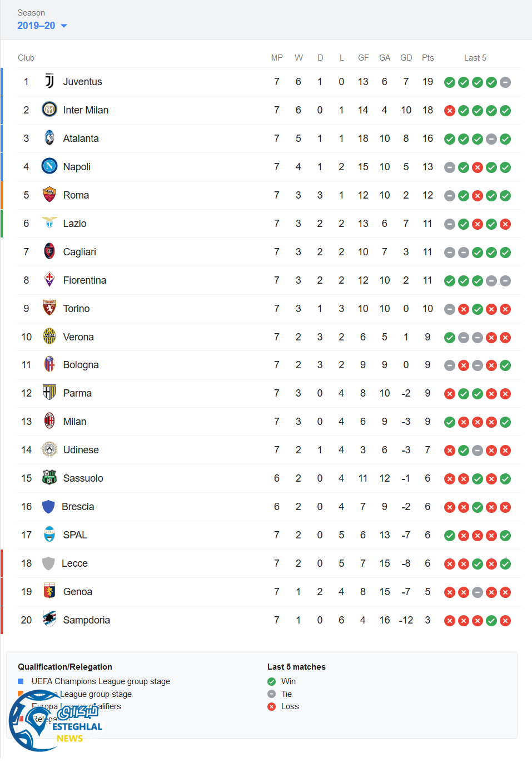Click Juventus's most recent tie indicator
Image resolution: width=532 pixels, height=767 pixels.
505,82
